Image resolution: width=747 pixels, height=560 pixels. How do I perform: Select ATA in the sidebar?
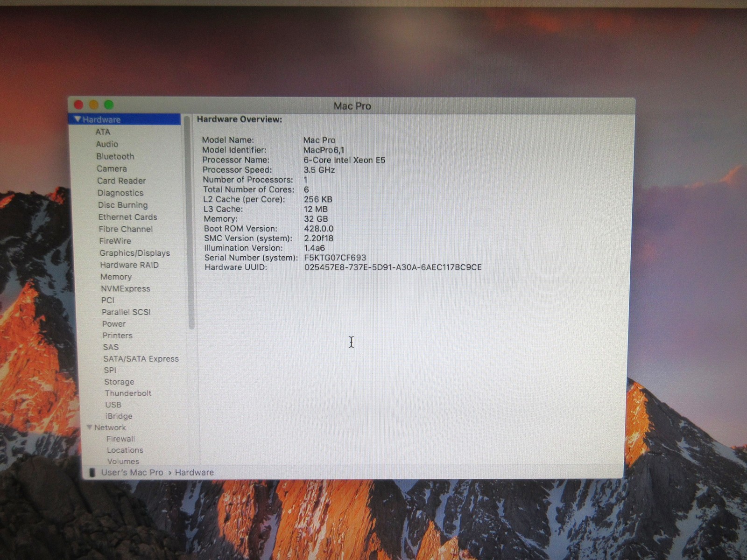point(103,132)
